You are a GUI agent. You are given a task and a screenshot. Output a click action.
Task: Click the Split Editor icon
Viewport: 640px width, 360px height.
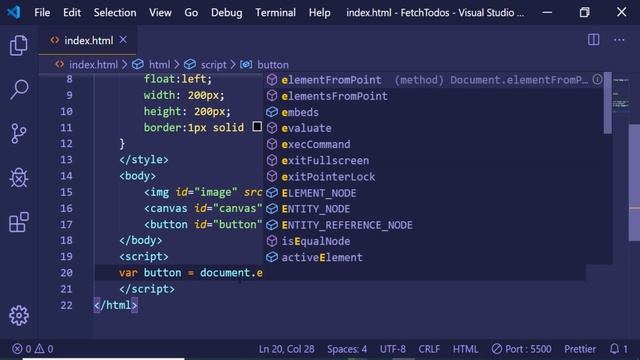[x=593, y=40]
